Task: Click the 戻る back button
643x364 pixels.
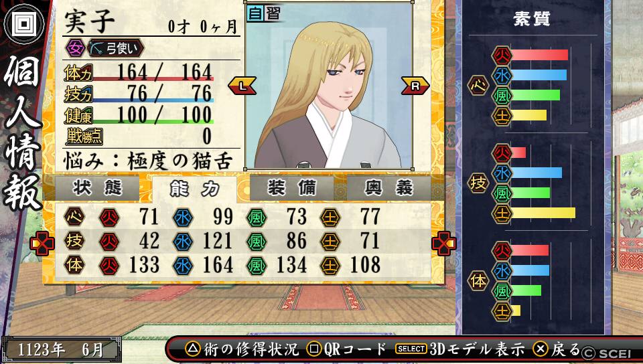Action: coord(557,349)
